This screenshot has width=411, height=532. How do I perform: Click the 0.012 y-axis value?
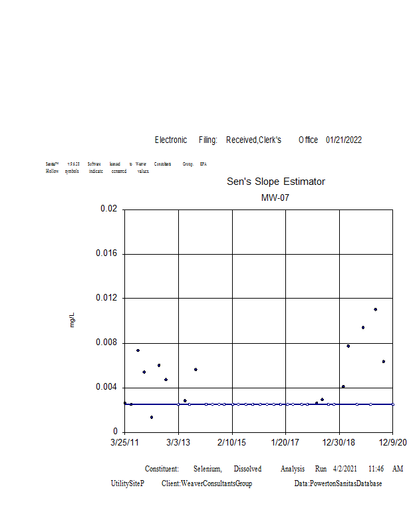(x=106, y=298)
